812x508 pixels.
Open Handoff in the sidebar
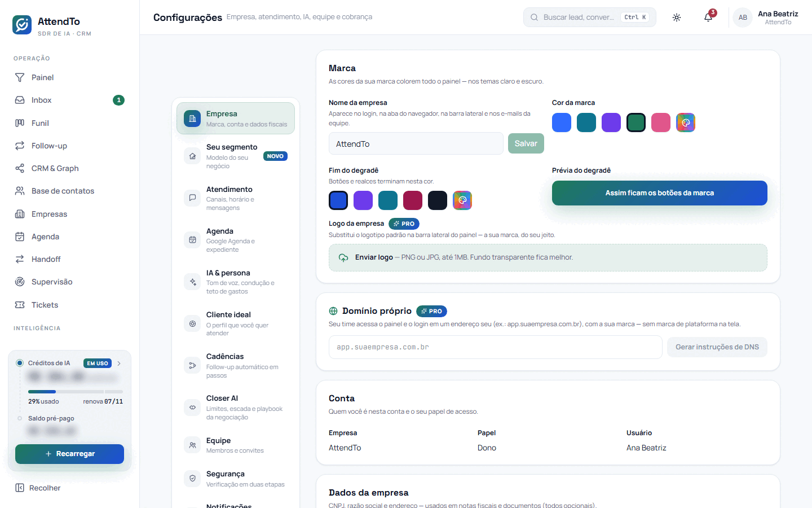point(69,259)
